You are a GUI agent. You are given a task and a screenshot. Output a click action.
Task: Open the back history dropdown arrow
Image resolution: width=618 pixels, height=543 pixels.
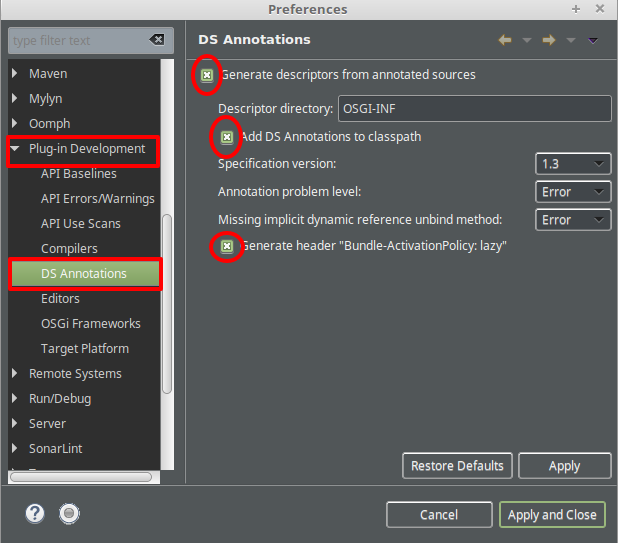pyautogui.click(x=527, y=40)
